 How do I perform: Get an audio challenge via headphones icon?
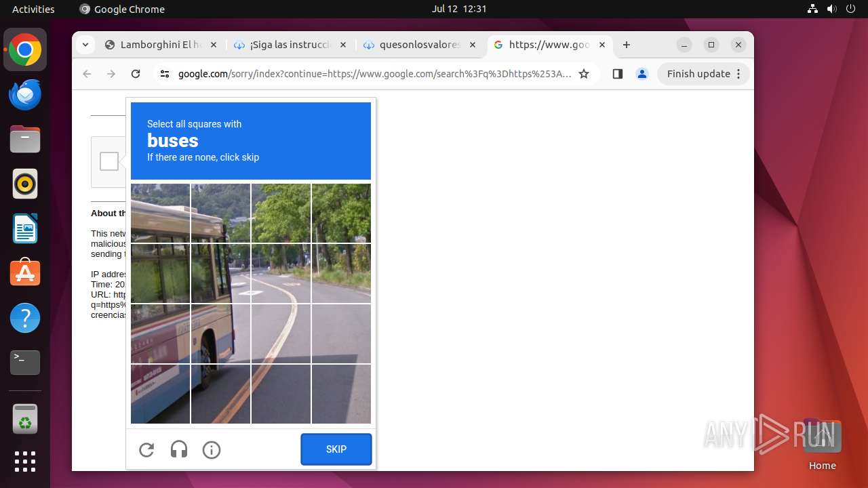pyautogui.click(x=179, y=449)
